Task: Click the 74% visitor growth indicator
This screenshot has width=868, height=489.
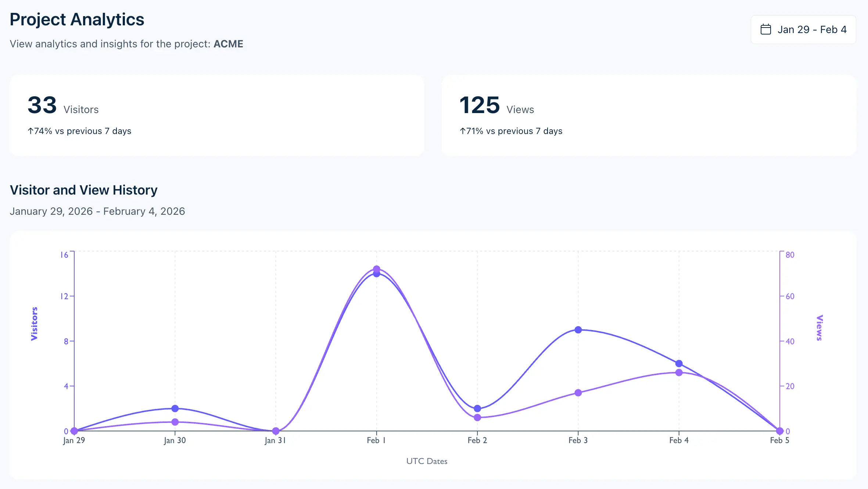Action: click(79, 131)
